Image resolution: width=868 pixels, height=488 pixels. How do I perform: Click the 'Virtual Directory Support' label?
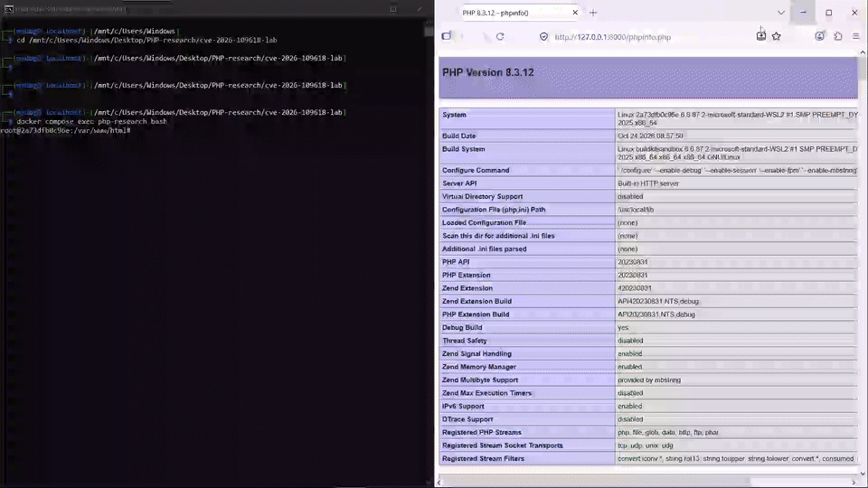pos(482,196)
